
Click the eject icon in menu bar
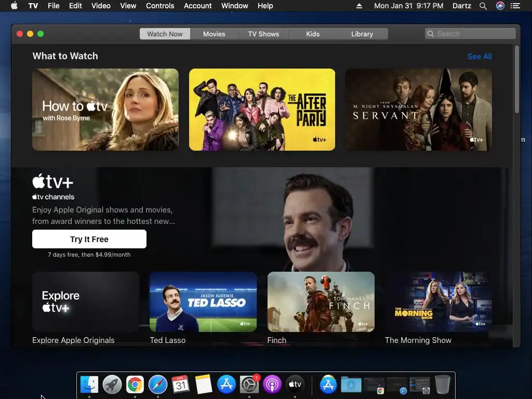pos(359,6)
